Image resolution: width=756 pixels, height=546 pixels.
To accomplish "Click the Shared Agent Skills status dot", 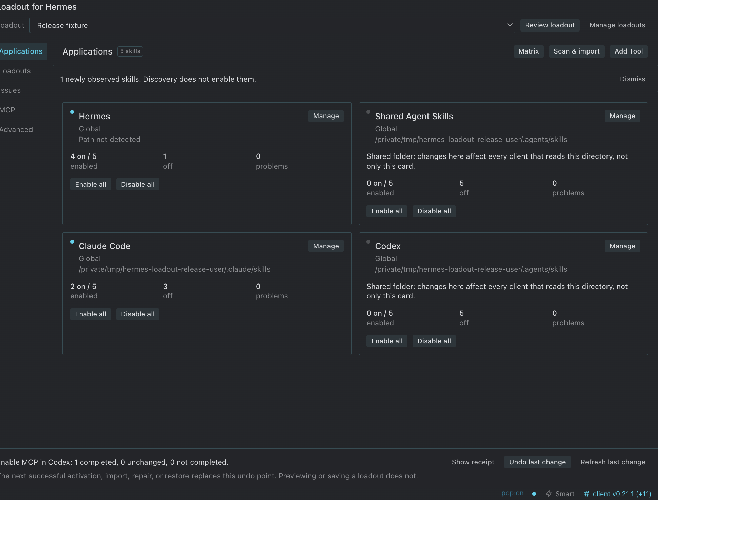I will [368, 112].
